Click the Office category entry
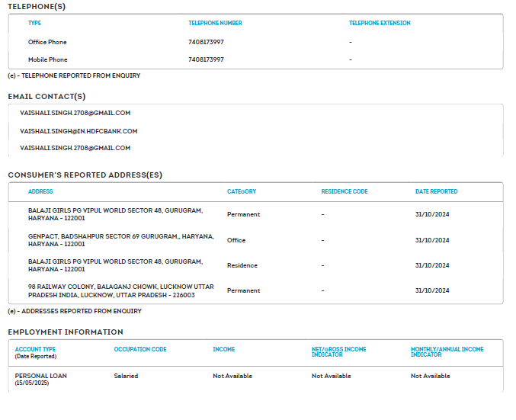The height and width of the screenshot is (420, 516). [x=236, y=240]
